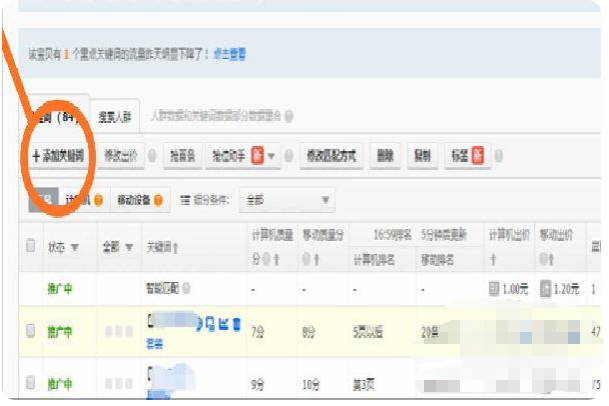The image size is (609, 406).
Task: Click the red 新 badge on 抢位助手
Action: pyautogui.click(x=257, y=155)
